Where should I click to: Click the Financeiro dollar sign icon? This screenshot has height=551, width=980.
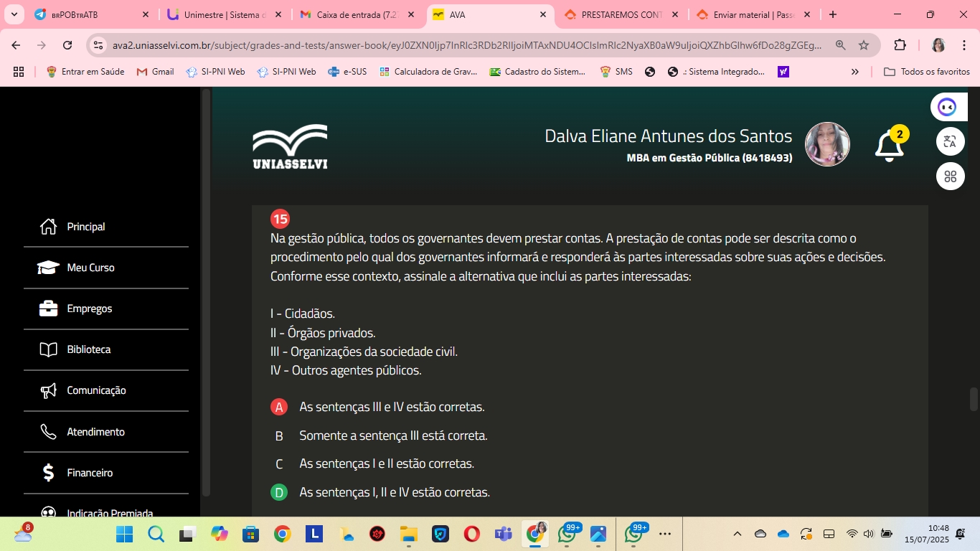click(x=48, y=473)
